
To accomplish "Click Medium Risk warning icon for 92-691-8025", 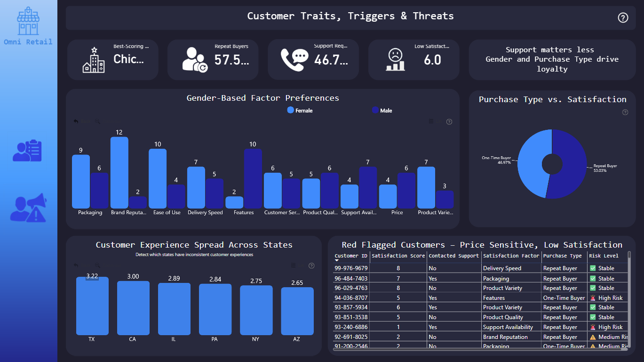I will pos(593,337).
